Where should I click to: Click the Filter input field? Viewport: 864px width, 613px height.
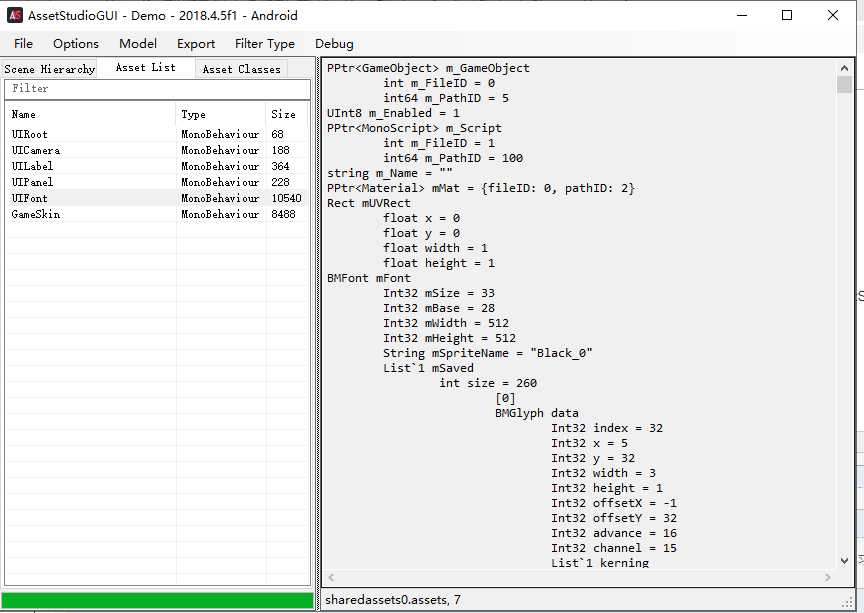pyautogui.click(x=158, y=89)
